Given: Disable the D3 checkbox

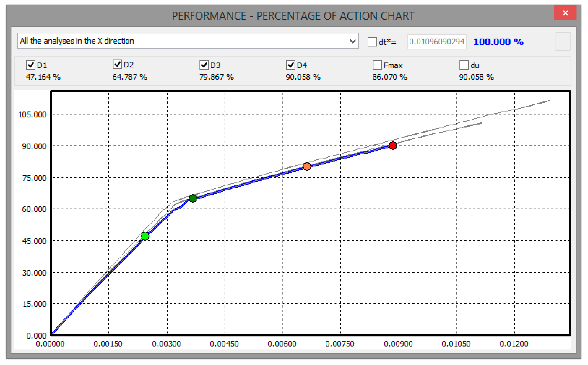Looking at the screenshot, I should pos(204,65).
